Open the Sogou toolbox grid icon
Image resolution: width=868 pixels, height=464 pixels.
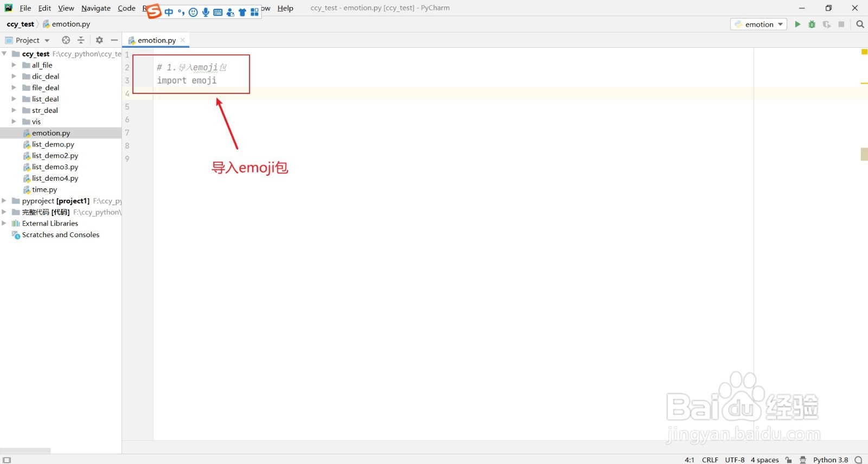254,12
